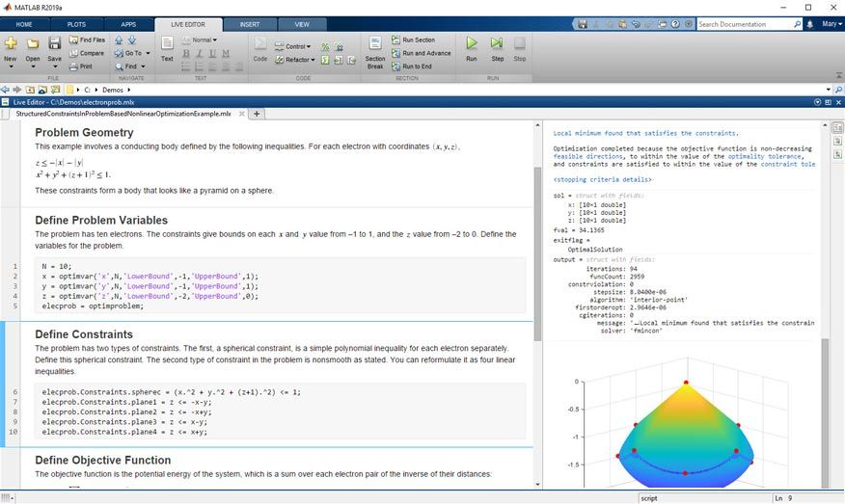
Task: Click the help question mark icon
Action: 676,24
